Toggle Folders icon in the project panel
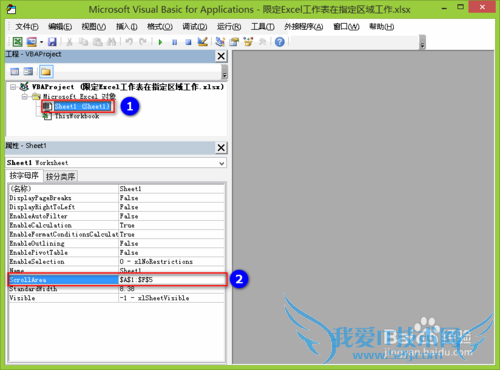The image size is (500, 370). (x=46, y=71)
